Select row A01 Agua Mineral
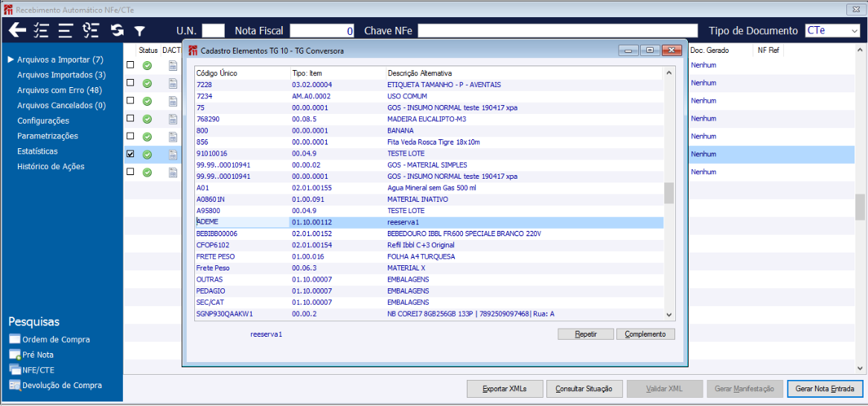The image size is (868, 406). [x=430, y=188]
